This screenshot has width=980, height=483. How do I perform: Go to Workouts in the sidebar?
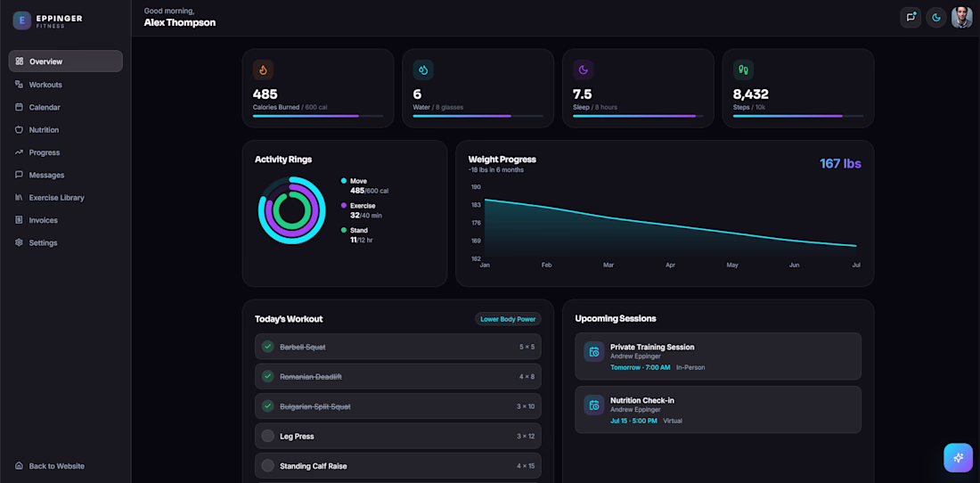[66, 85]
